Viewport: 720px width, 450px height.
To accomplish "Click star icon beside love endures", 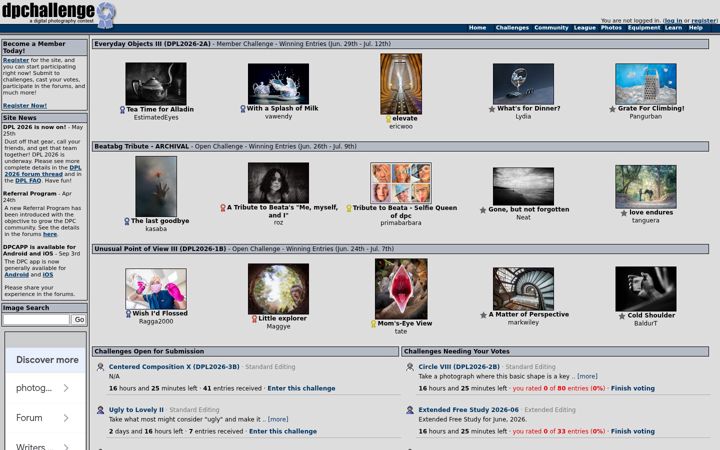I will 624,213.
